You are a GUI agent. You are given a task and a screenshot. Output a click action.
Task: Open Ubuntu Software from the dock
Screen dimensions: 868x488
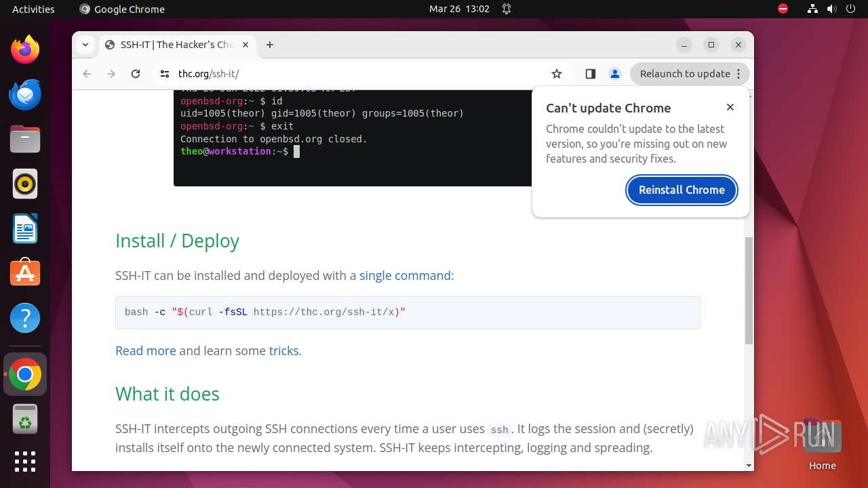coord(25,273)
